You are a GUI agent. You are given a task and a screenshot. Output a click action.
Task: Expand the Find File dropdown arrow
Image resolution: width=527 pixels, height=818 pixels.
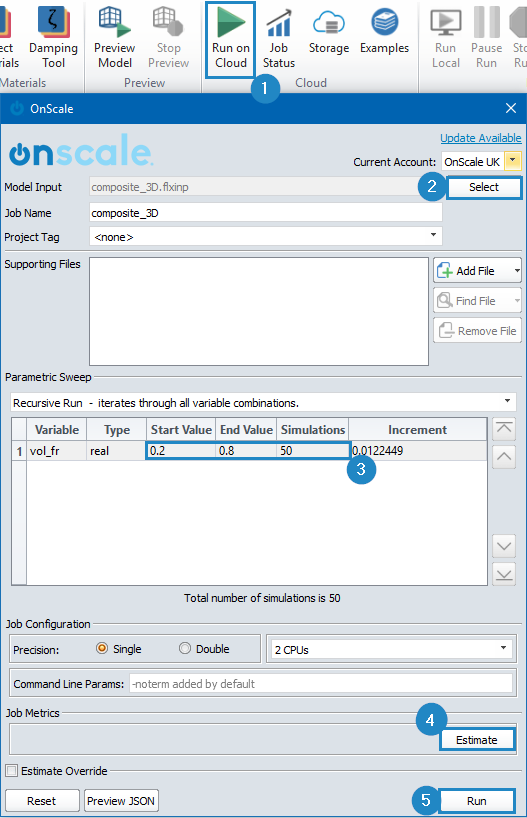[x=517, y=300]
